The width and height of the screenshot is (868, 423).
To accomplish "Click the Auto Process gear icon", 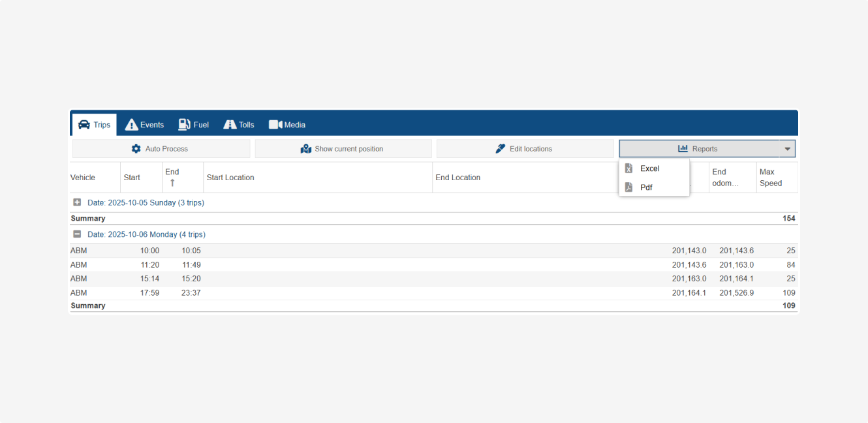I will 136,149.
